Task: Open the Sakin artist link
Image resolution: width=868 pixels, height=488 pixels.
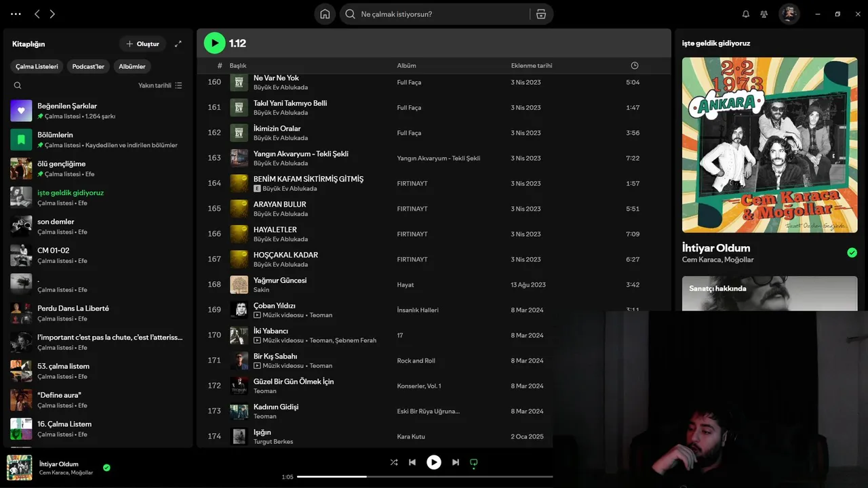Action: tap(261, 290)
